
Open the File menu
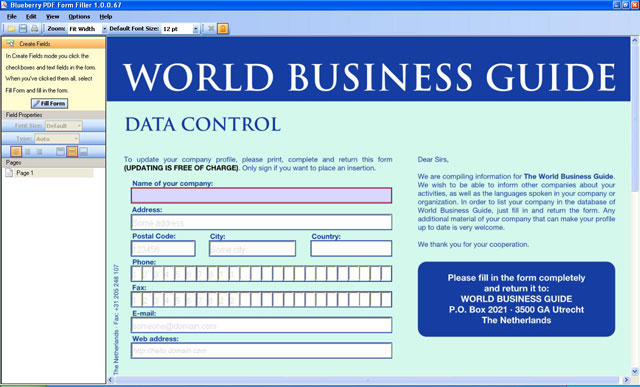12,17
